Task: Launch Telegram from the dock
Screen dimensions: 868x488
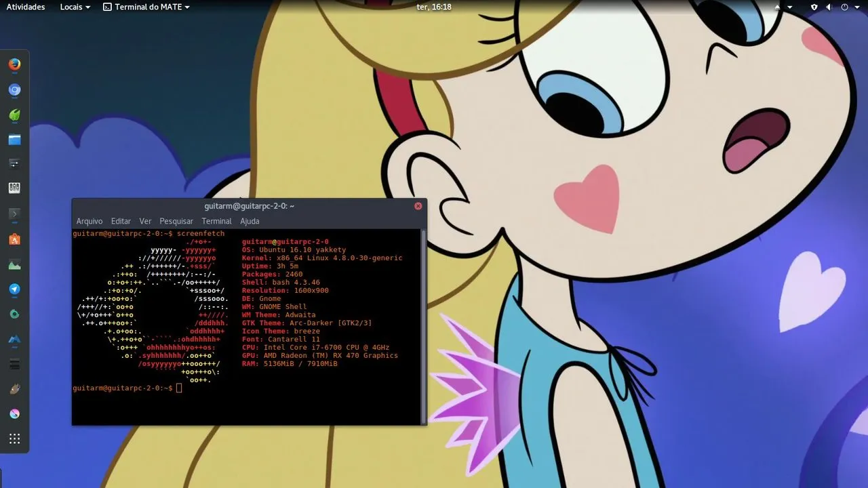Action: tap(14, 289)
